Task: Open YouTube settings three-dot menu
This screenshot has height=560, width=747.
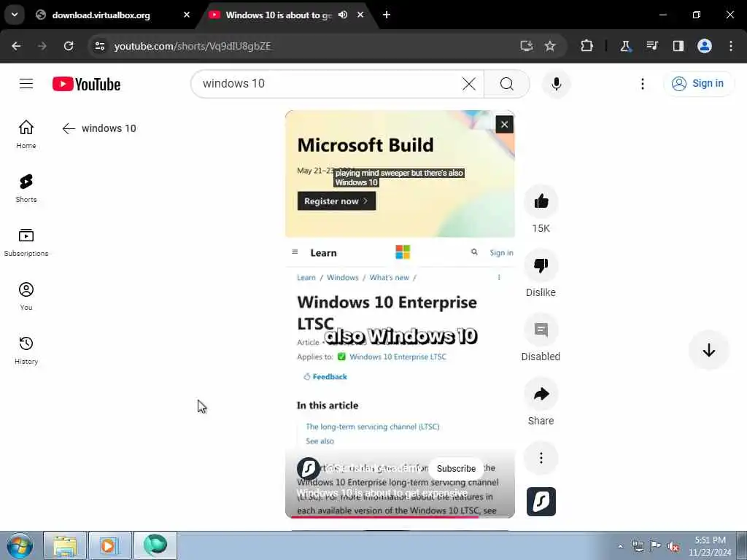Action: pos(643,84)
